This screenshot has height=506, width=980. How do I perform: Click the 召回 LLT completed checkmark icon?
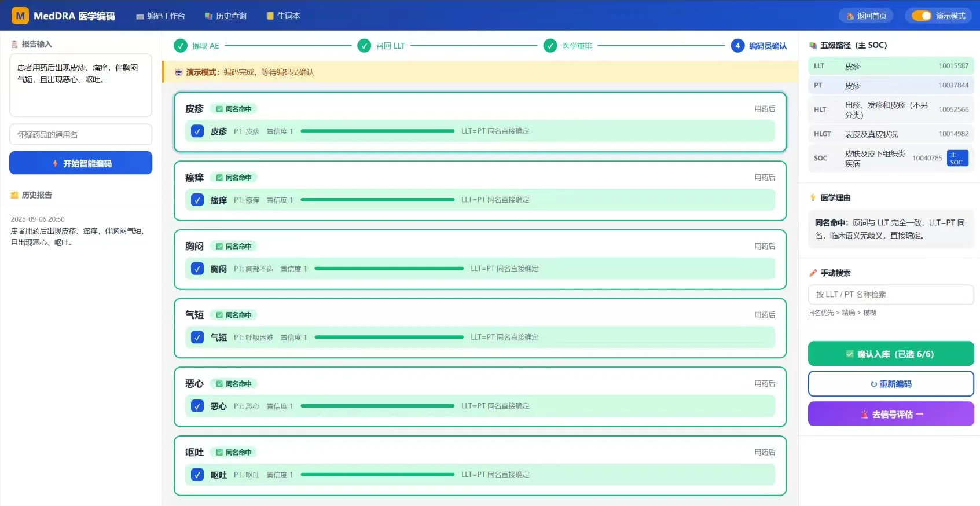[x=364, y=46]
